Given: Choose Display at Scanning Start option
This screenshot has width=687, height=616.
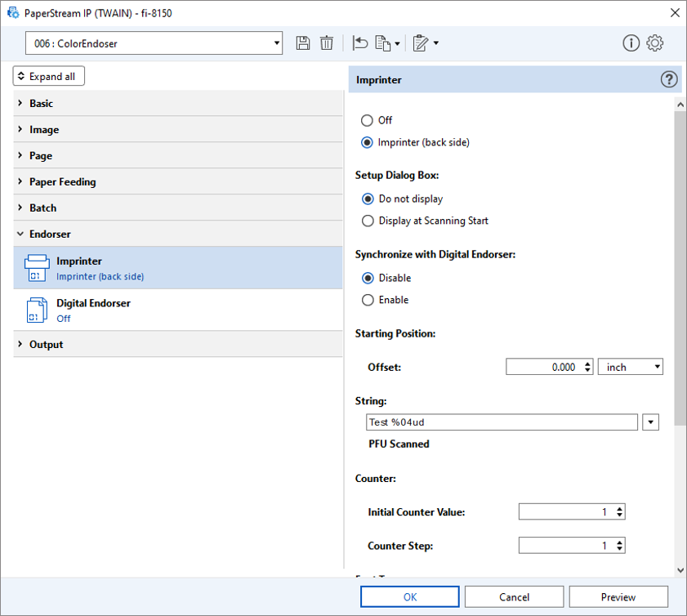Looking at the screenshot, I should tap(368, 221).
